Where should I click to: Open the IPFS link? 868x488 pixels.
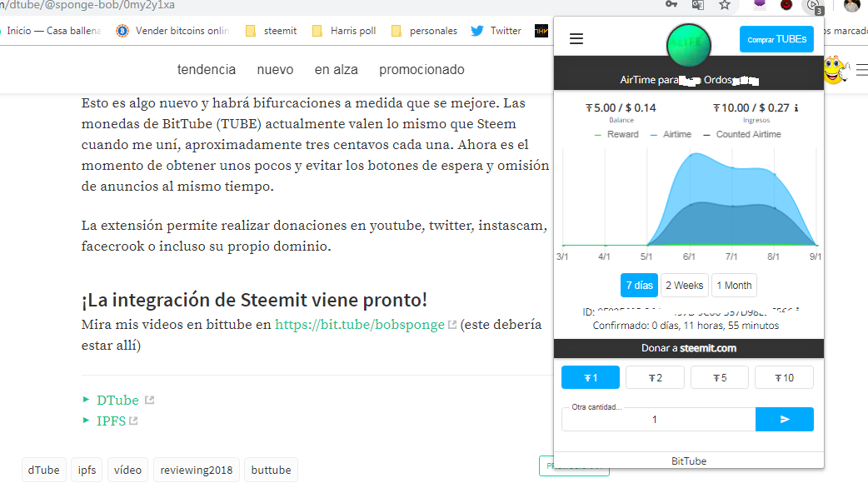[x=111, y=421]
